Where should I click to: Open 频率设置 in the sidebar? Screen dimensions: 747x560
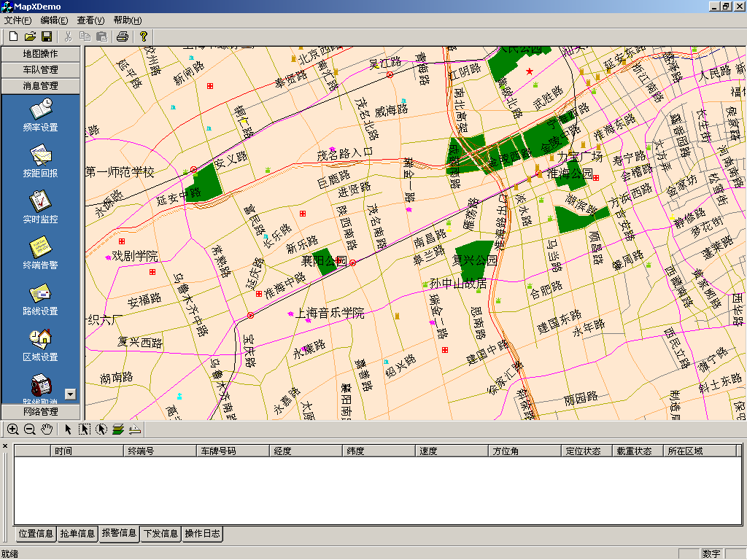(41, 114)
